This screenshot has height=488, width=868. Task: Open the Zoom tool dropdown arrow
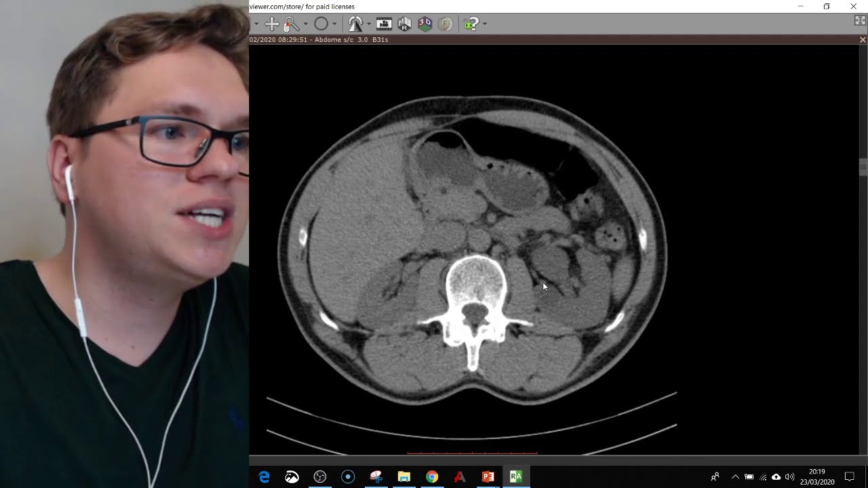click(306, 24)
